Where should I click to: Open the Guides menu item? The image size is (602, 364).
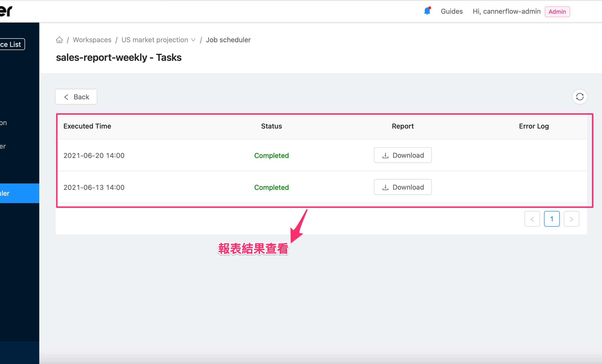click(x=451, y=11)
